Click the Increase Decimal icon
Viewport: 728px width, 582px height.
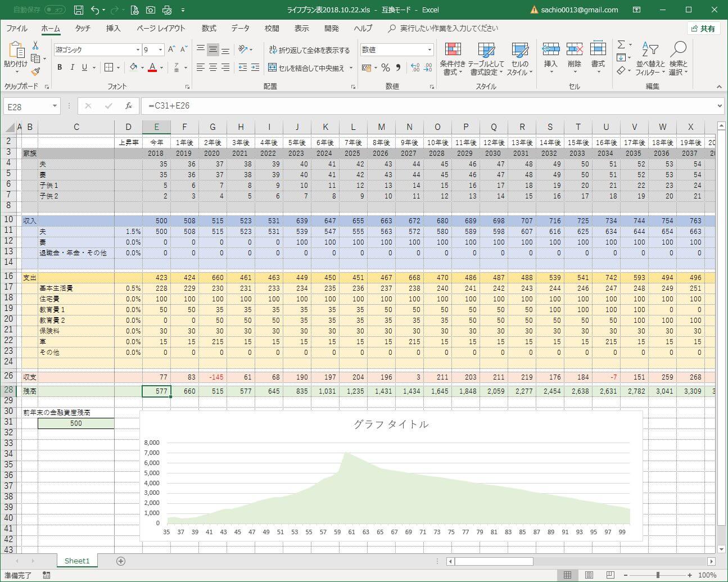[415, 67]
